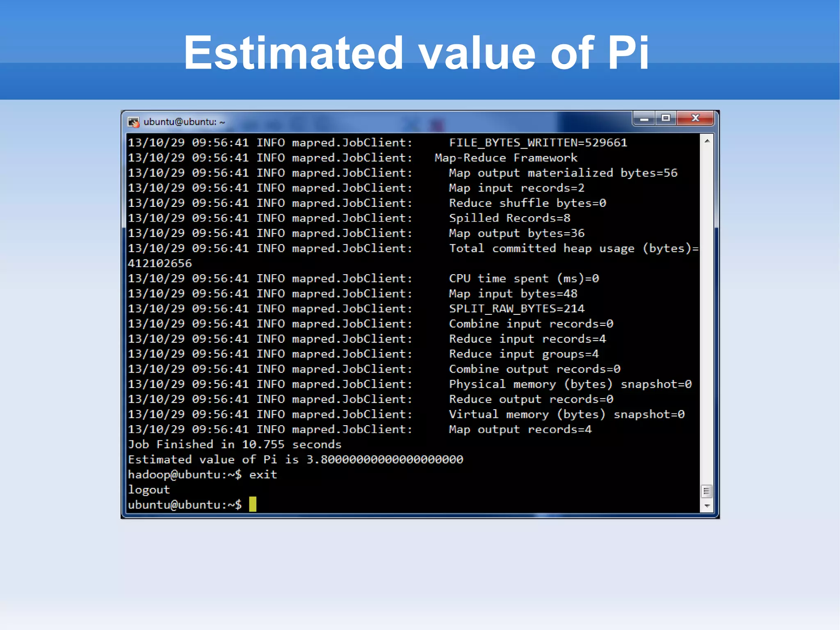
Task: Click the text FILE_BYTES_WRITTEN=529661
Action: pos(538,143)
